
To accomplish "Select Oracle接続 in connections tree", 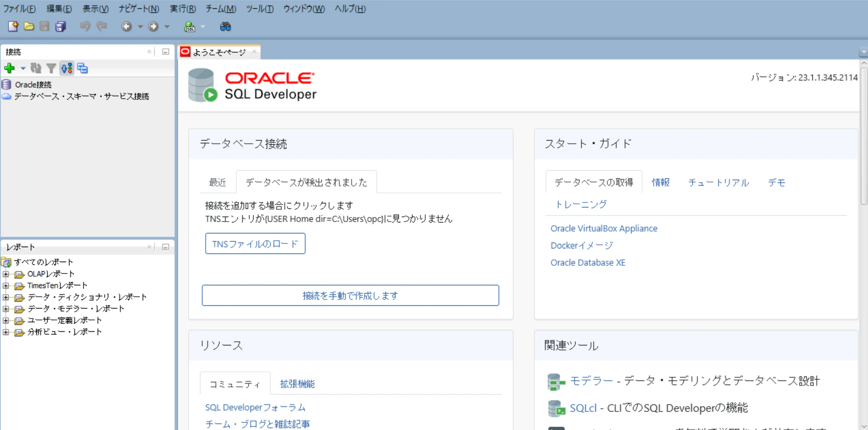I will coord(33,85).
